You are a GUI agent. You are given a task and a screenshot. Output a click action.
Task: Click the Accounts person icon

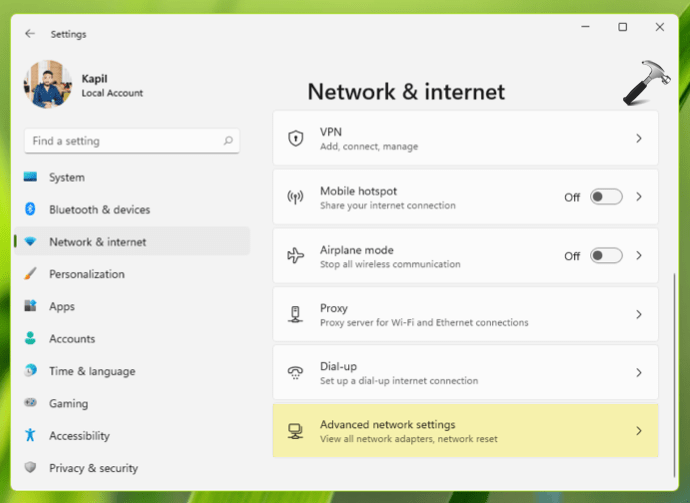tap(30, 338)
